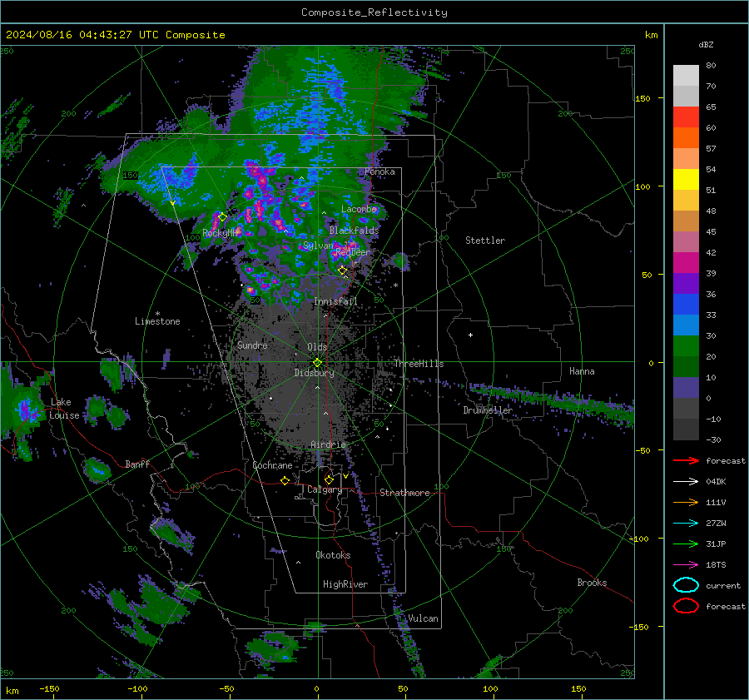Click the ThreeHills city label
This screenshot has width=749, height=700.
pos(419,364)
